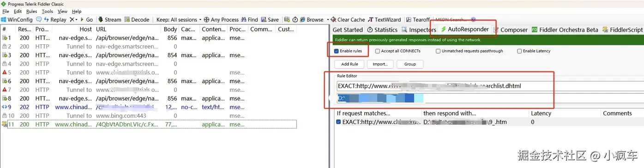
Task: Click the Any Process target picker
Action: tap(221, 20)
